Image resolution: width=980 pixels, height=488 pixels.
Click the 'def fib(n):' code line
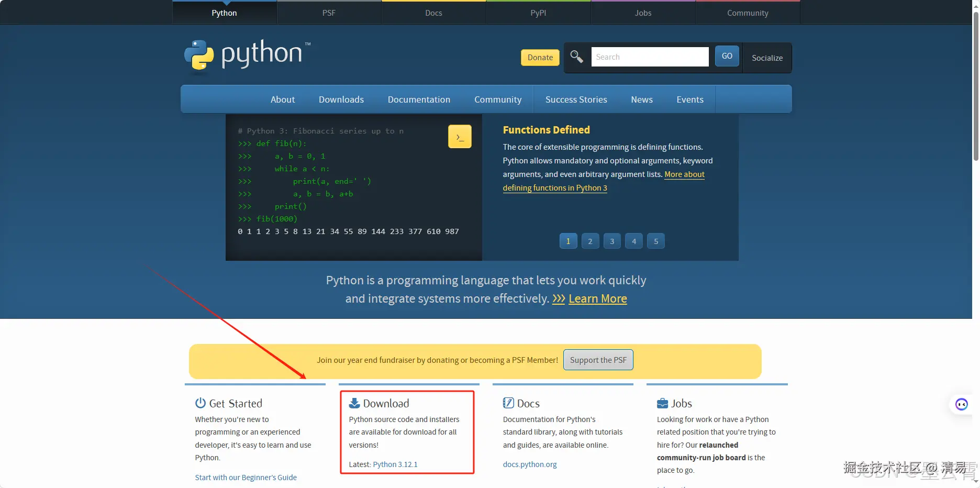pos(272,143)
